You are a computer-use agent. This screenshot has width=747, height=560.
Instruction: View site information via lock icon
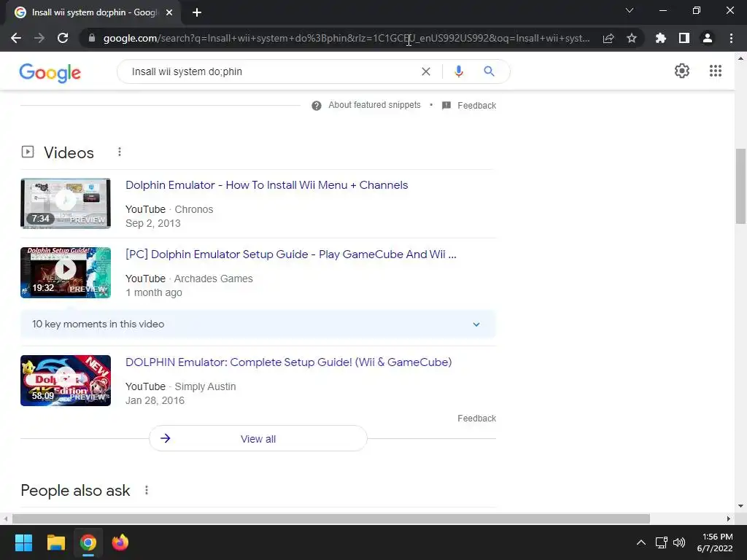click(x=92, y=38)
